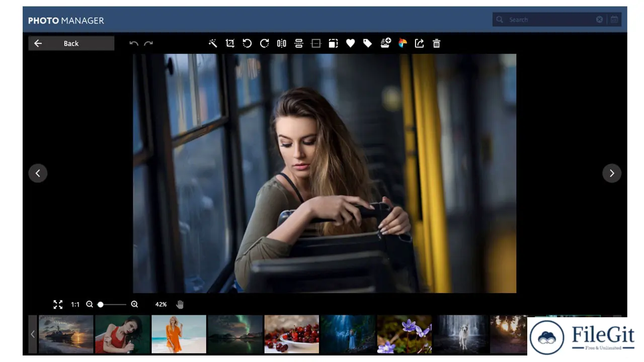Click in the Search field
The width and height of the screenshot is (644, 362).
[550, 20]
